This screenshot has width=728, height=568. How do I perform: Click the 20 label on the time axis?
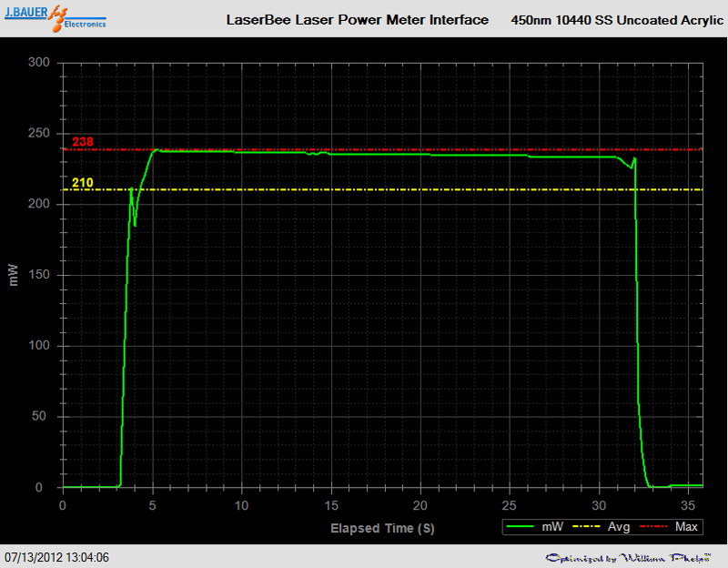420,505
